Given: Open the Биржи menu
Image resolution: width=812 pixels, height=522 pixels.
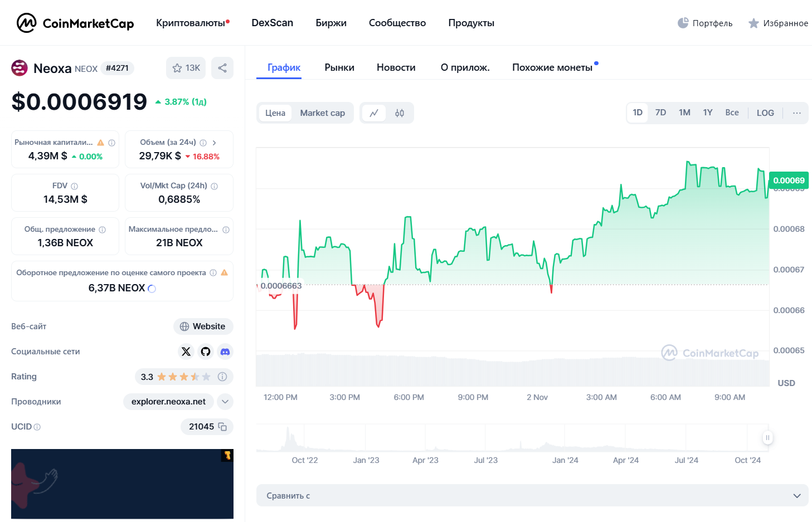Looking at the screenshot, I should (331, 23).
